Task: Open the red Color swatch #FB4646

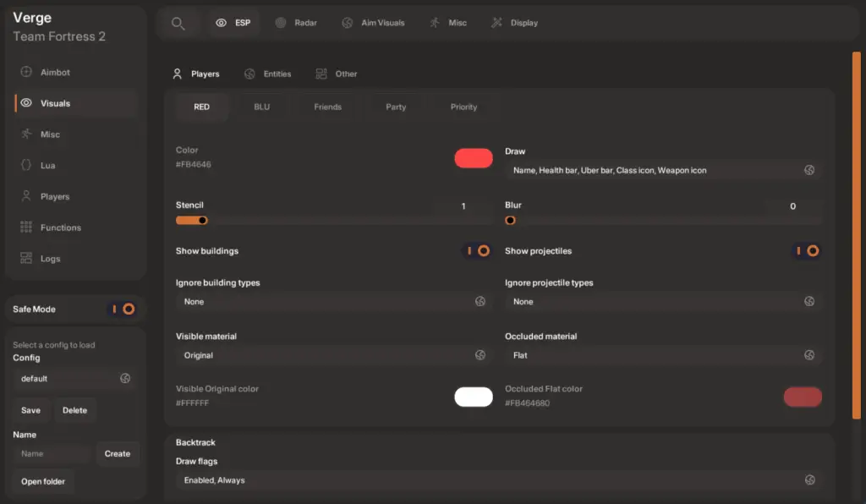Action: [x=474, y=158]
